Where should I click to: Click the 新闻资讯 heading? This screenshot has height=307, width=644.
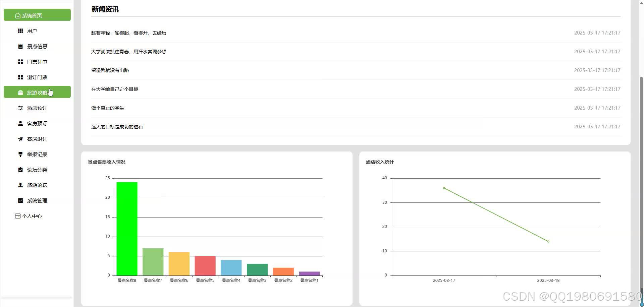(x=105, y=9)
